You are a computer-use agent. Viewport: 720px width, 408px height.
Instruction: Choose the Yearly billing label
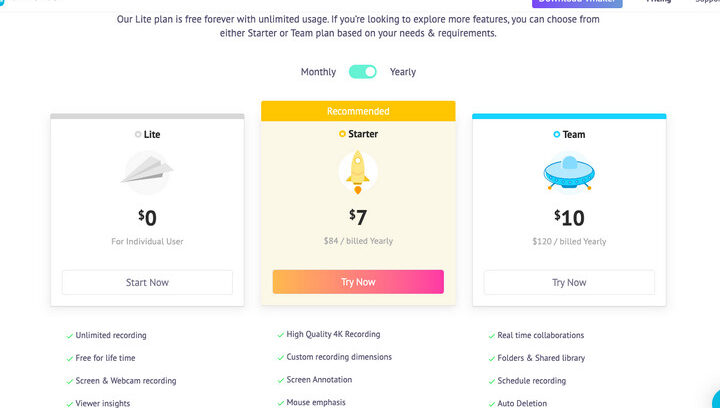(x=403, y=72)
